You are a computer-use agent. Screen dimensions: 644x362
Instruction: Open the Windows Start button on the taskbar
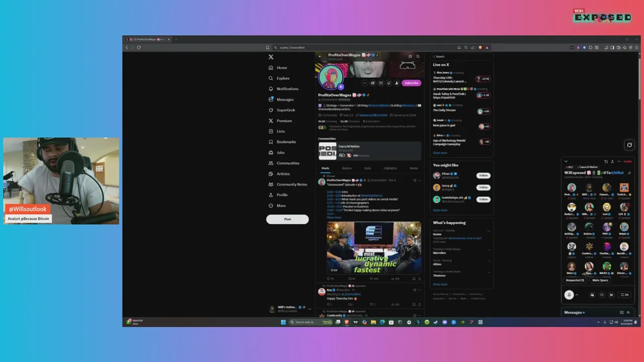283,322
